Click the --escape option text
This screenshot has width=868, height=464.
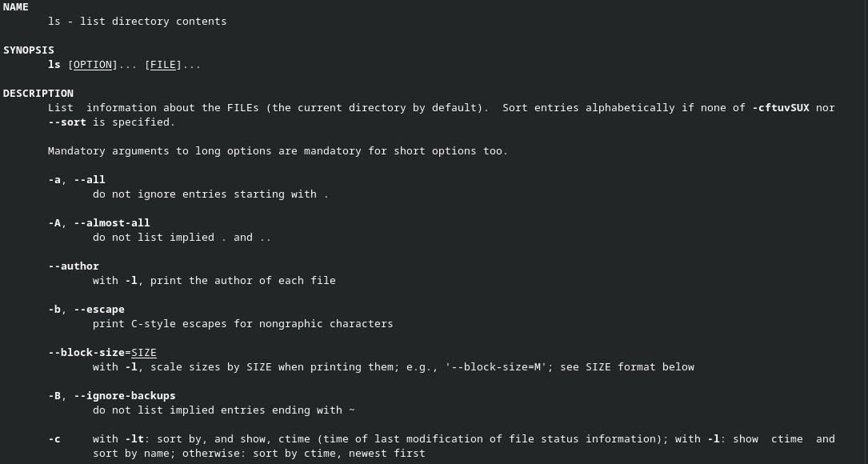tap(99, 310)
